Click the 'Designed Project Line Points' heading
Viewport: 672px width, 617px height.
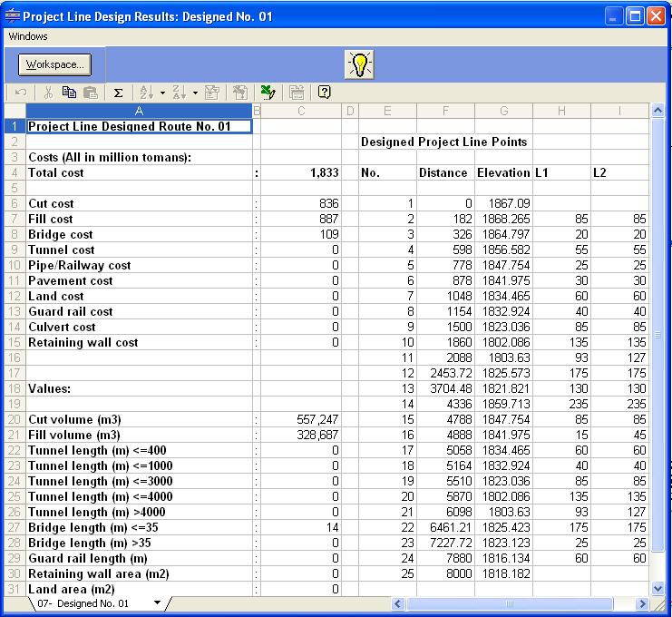pyautogui.click(x=444, y=142)
